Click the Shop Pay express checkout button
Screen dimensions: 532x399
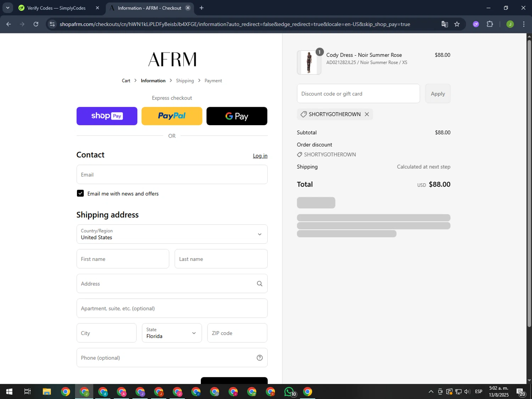coord(107,116)
